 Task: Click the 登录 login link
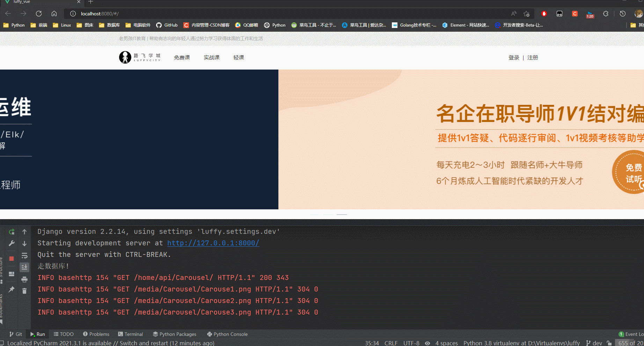pyautogui.click(x=514, y=57)
